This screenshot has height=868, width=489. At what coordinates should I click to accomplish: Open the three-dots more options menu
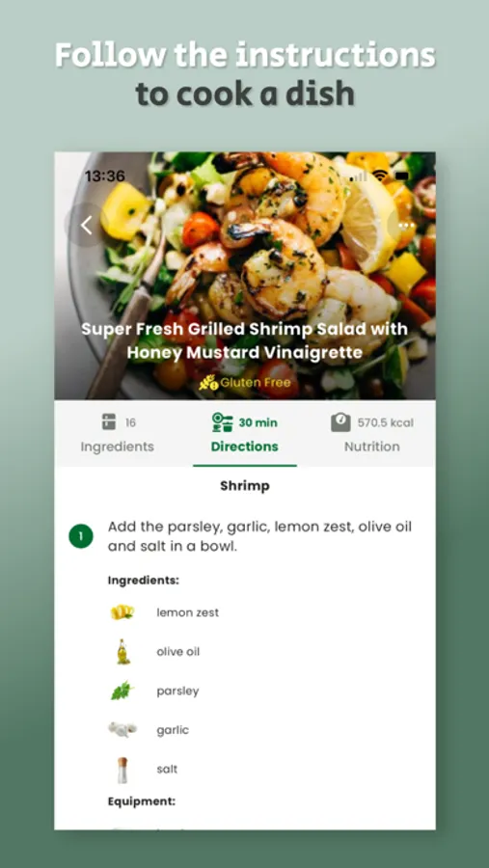tap(408, 226)
